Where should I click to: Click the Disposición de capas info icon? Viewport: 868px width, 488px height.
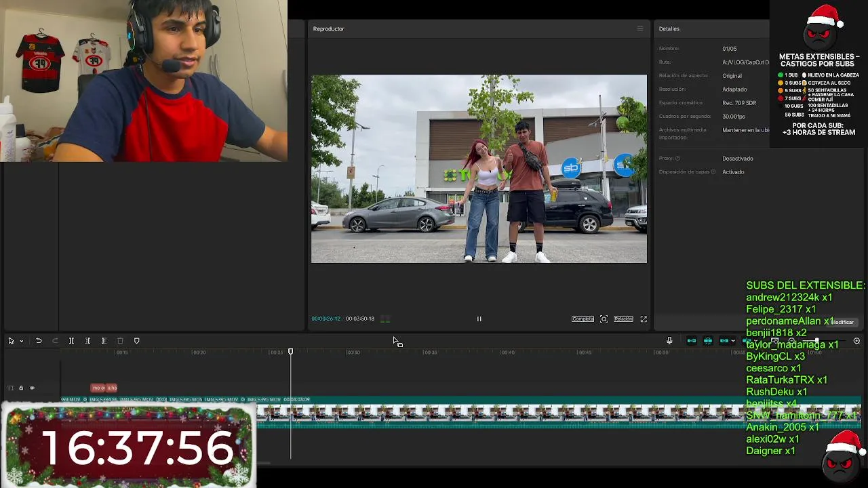[x=713, y=172]
